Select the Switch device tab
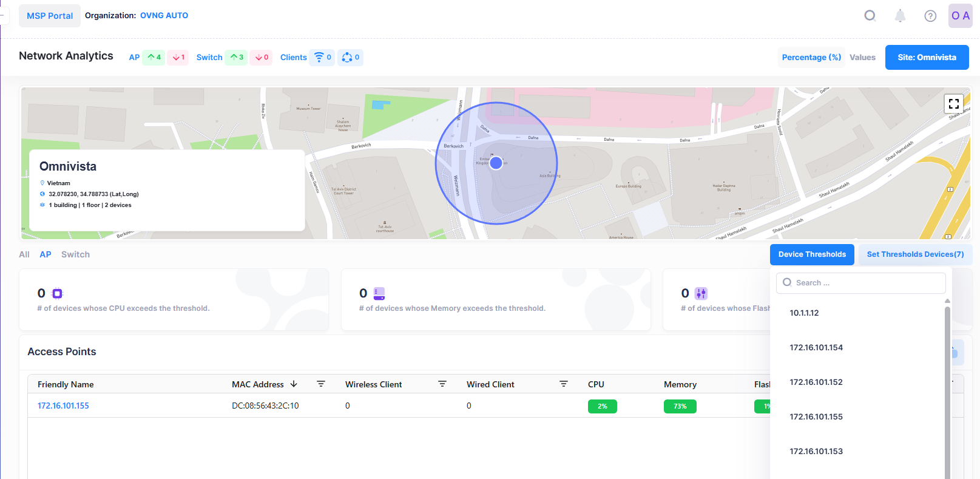Image resolution: width=980 pixels, height=479 pixels. [75, 254]
